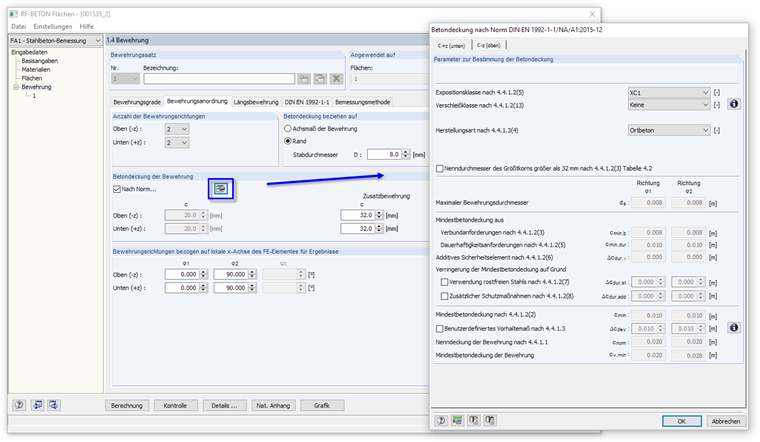Click the Nat. Anhang button
Image resolution: width=760 pixels, height=442 pixels.
[x=273, y=406]
